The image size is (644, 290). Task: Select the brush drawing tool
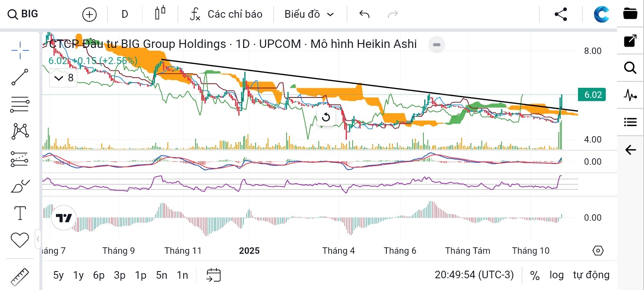pyautogui.click(x=20, y=186)
